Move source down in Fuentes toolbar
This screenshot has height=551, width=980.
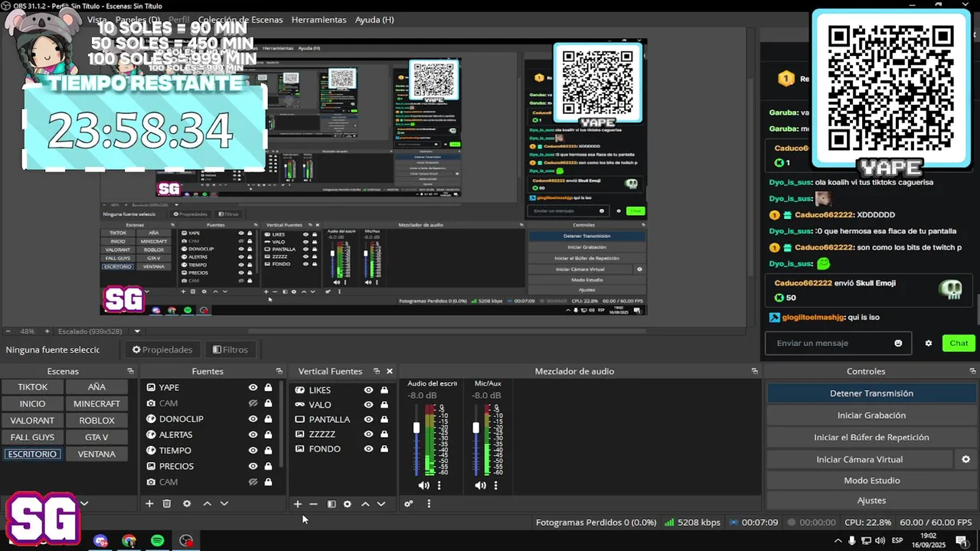(224, 504)
